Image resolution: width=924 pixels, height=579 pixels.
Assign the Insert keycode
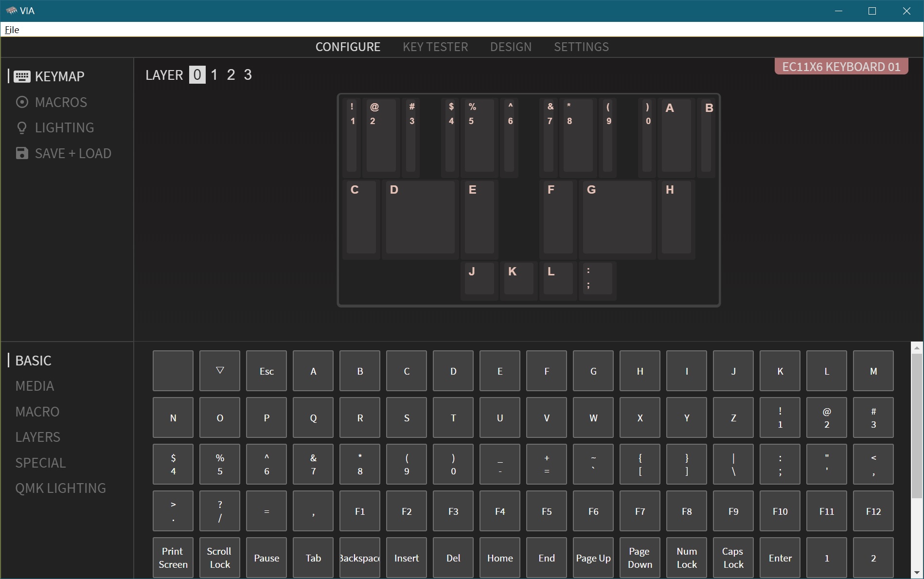pos(407,558)
